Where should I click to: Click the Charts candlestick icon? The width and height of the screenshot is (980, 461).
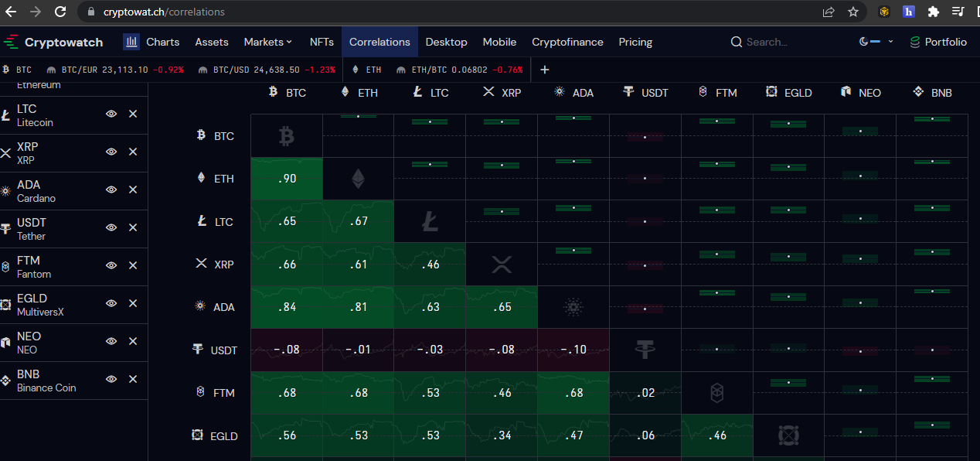coord(131,42)
